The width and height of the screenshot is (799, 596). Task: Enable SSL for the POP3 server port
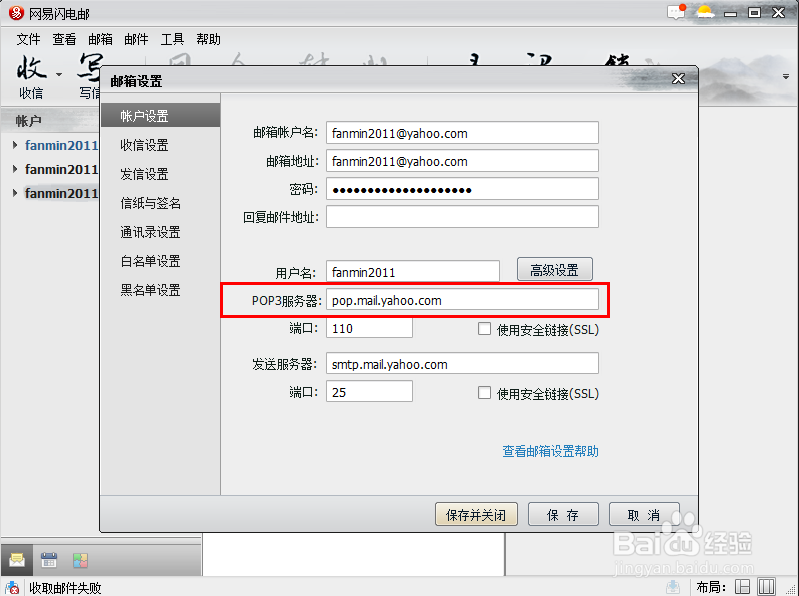pyautogui.click(x=484, y=329)
